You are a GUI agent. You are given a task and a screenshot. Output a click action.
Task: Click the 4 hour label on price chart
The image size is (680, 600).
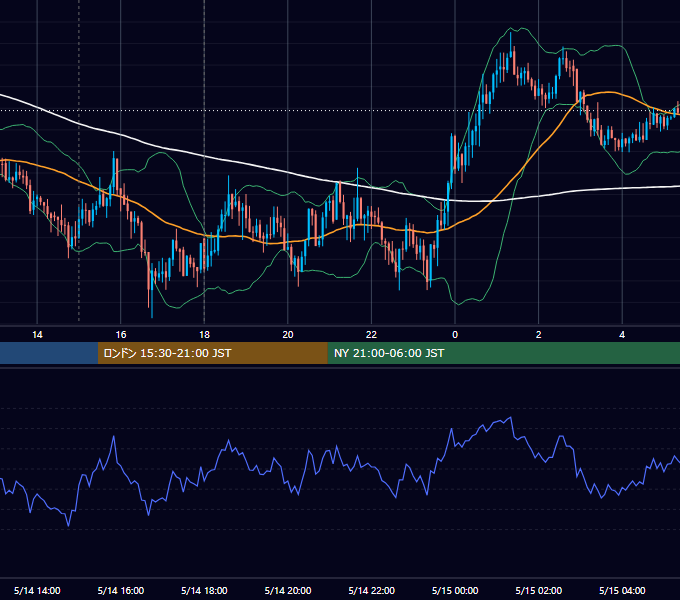point(622,334)
